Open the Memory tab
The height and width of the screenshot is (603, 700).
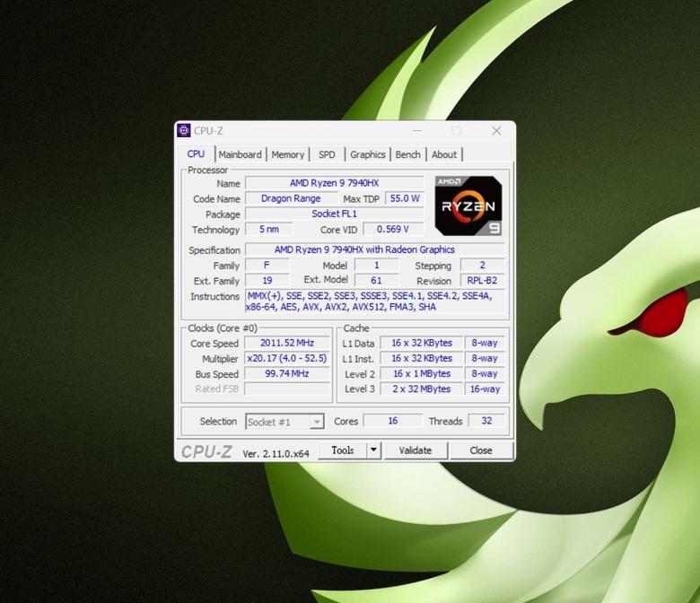point(287,154)
